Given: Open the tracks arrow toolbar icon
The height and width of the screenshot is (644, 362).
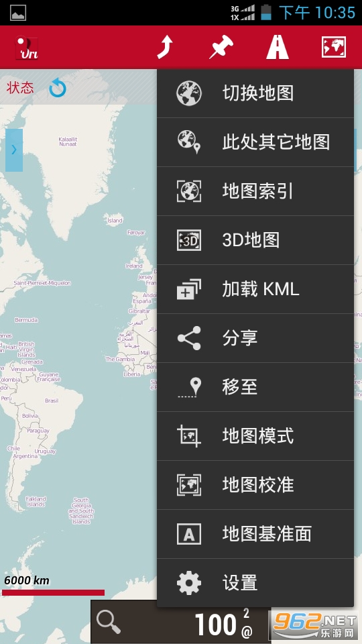Looking at the screenshot, I should pos(165,47).
